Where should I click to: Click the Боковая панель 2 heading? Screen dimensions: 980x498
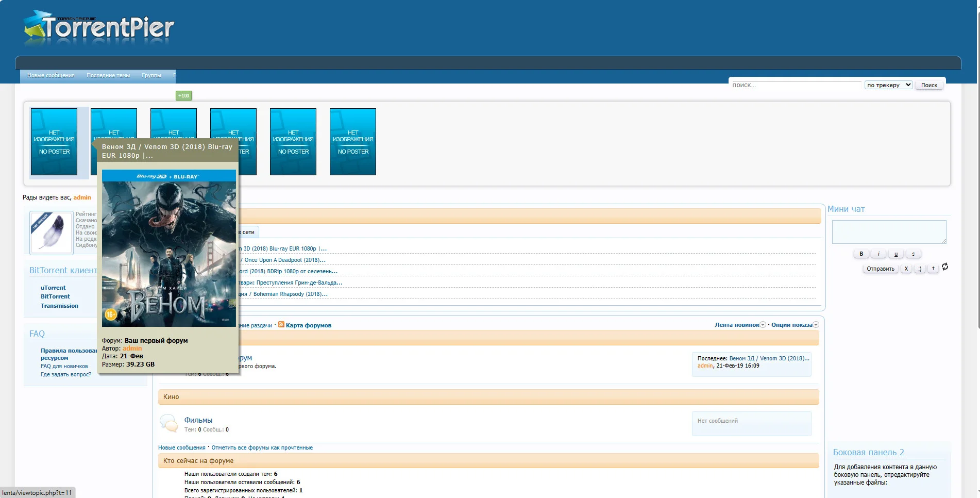[x=869, y=452]
